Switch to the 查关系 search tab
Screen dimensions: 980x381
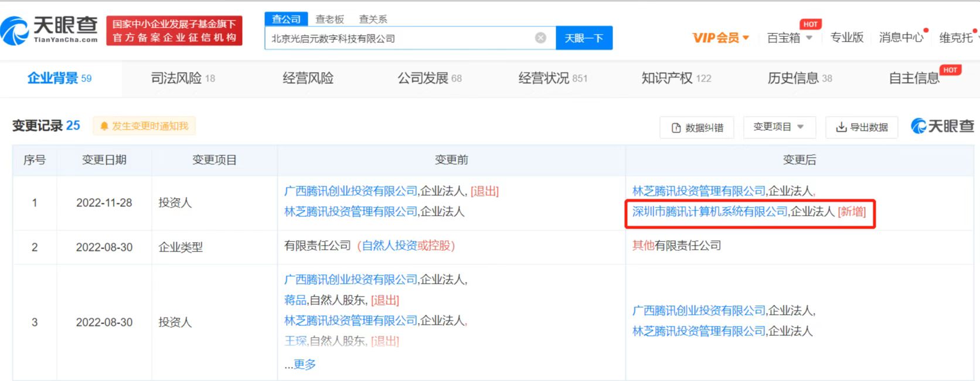(x=373, y=19)
